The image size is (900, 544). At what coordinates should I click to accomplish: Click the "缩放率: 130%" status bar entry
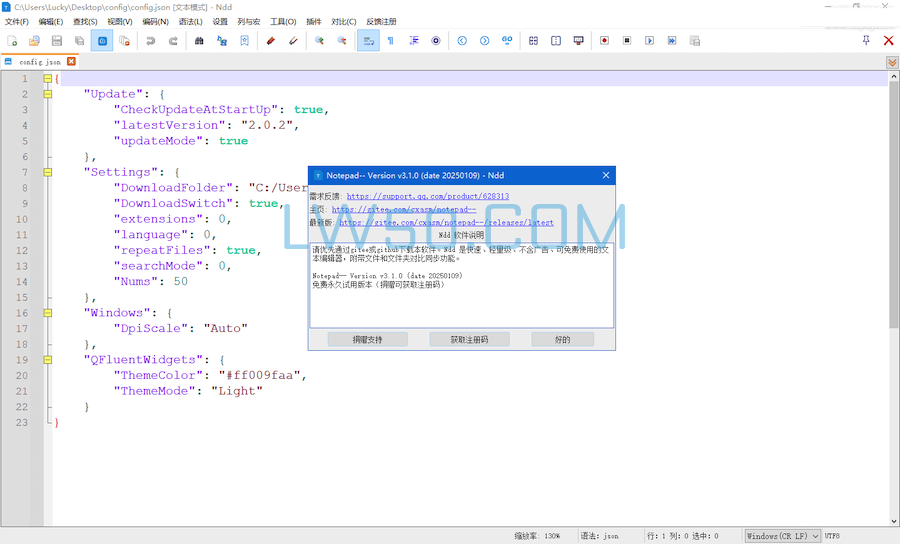point(537,536)
